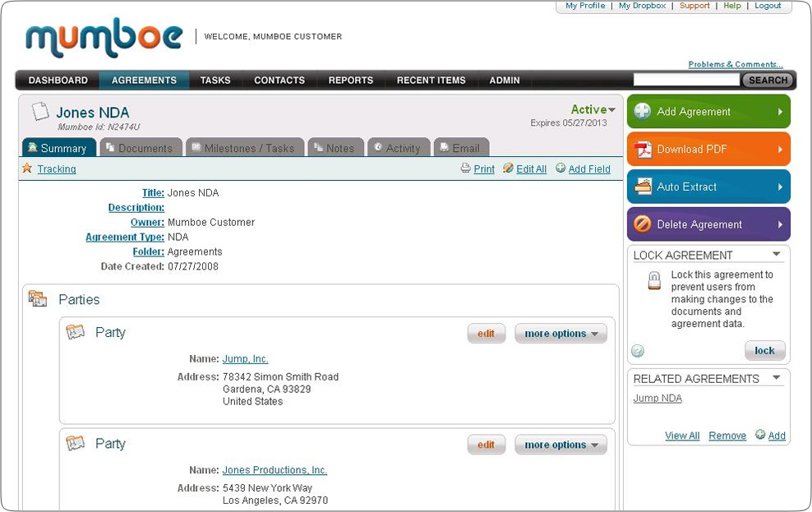Open the Tasks menu
This screenshot has height=512, width=812.
tap(215, 81)
